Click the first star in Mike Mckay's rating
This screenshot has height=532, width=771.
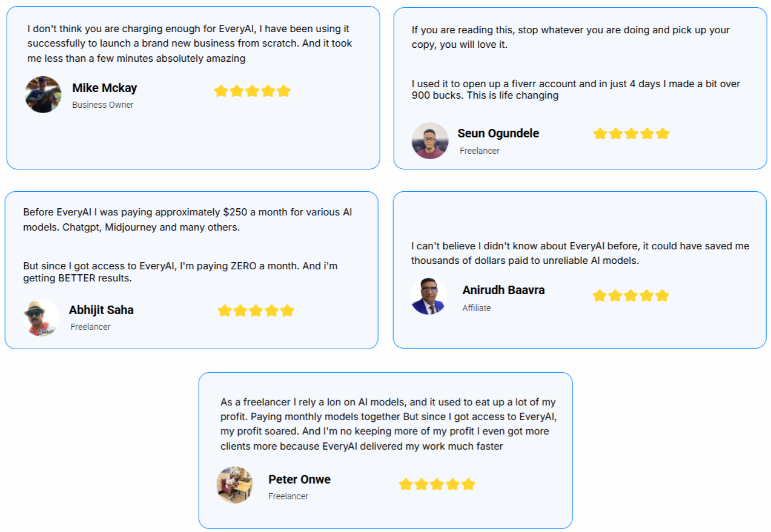click(221, 91)
